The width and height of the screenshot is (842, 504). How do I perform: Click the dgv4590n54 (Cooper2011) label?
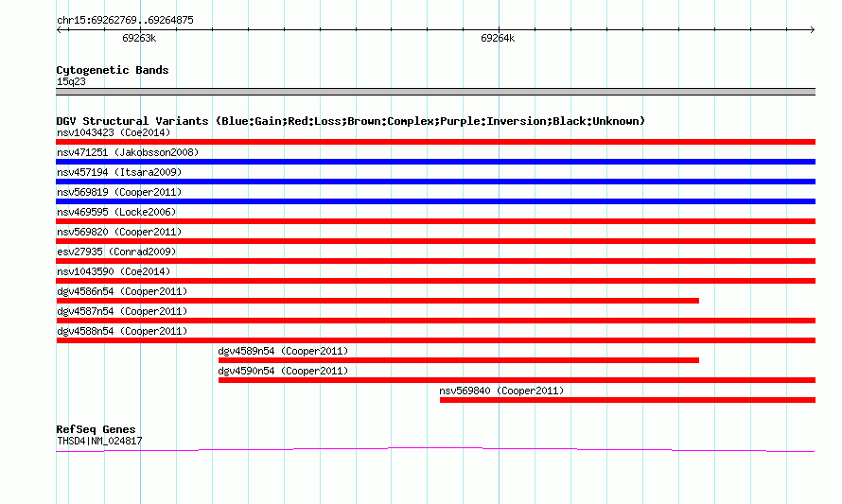tap(283, 371)
